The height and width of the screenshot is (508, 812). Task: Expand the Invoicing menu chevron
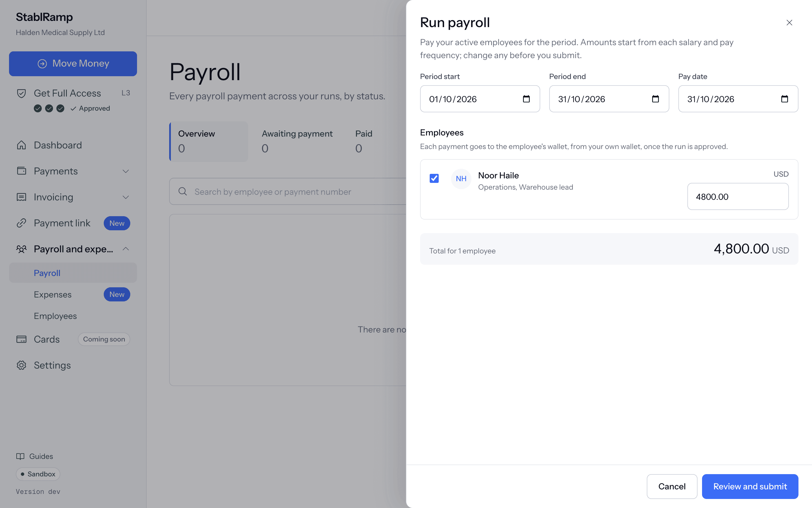126,197
